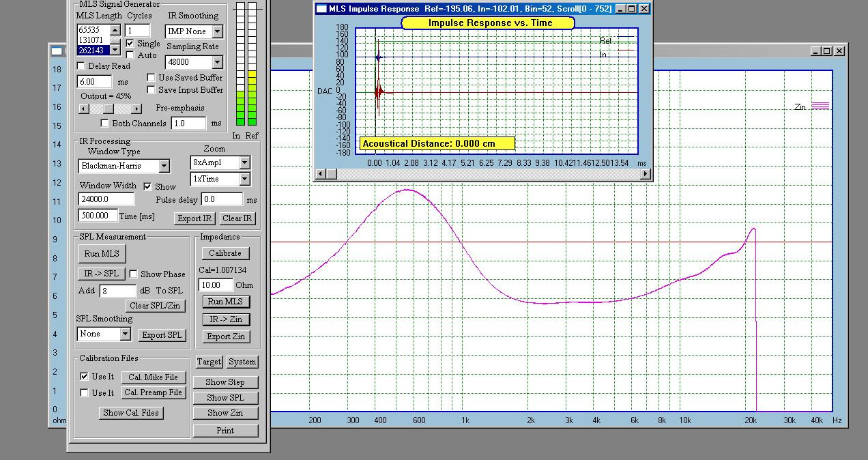
Task: Click the System button
Action: 242,362
